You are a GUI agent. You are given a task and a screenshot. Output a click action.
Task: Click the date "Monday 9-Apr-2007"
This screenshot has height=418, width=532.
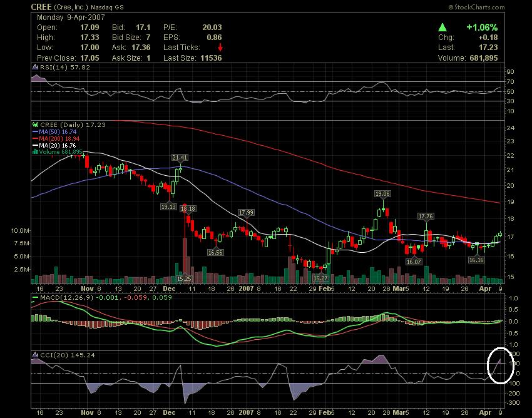pyautogui.click(x=71, y=18)
